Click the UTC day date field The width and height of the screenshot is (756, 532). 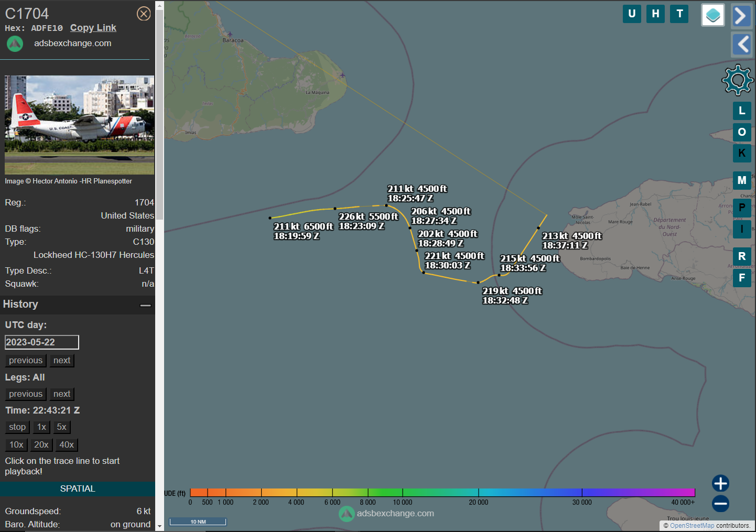(x=42, y=342)
